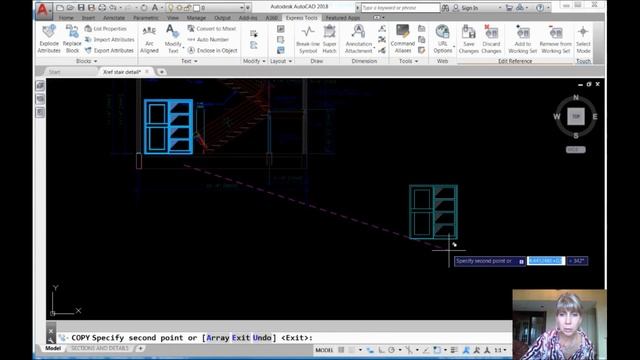Click the binoculars search icon in title bar
Viewport: 640px width, 360px height.
coord(445,8)
